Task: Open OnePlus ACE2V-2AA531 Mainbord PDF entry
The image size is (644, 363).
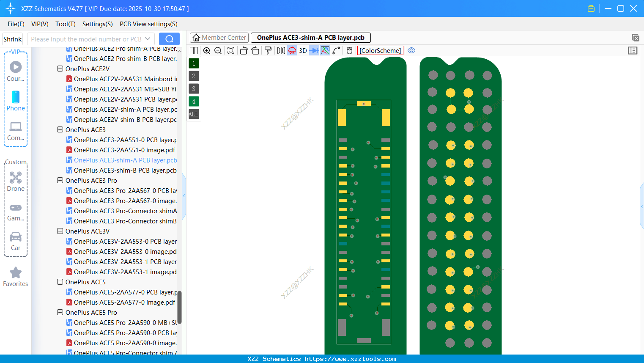Action: (121, 79)
